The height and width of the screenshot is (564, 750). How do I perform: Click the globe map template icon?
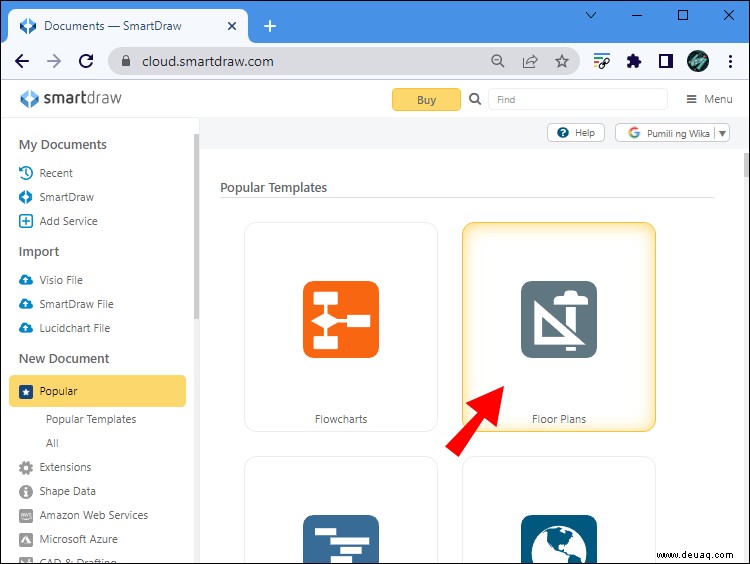(559, 539)
